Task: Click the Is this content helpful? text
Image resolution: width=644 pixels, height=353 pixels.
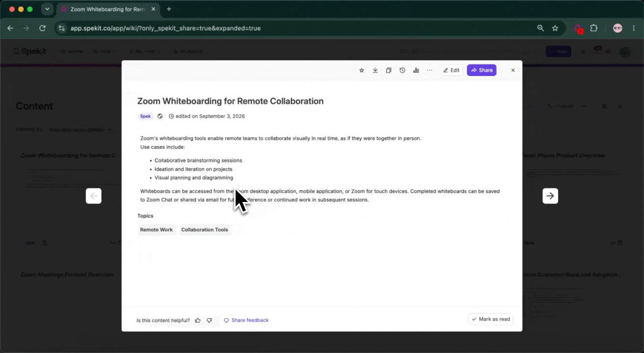Action: point(163,320)
